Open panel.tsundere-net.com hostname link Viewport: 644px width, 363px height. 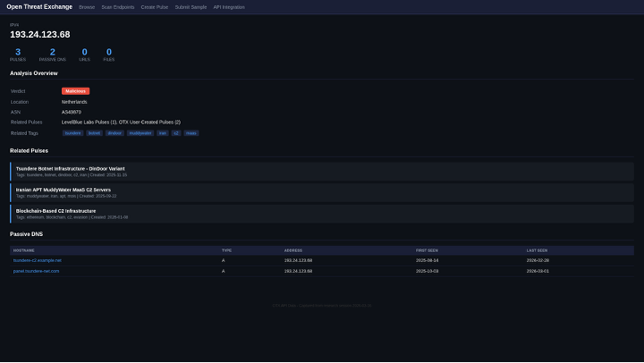pos(37,270)
